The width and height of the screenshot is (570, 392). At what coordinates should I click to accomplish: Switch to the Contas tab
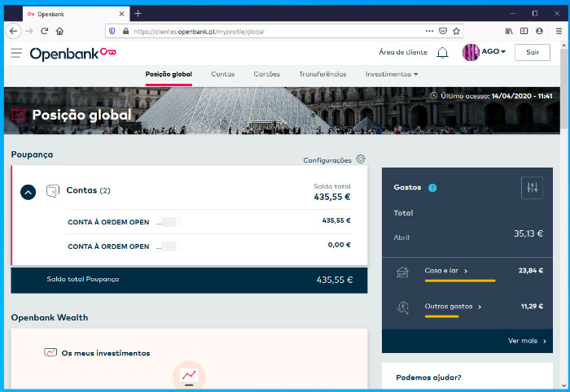point(223,74)
